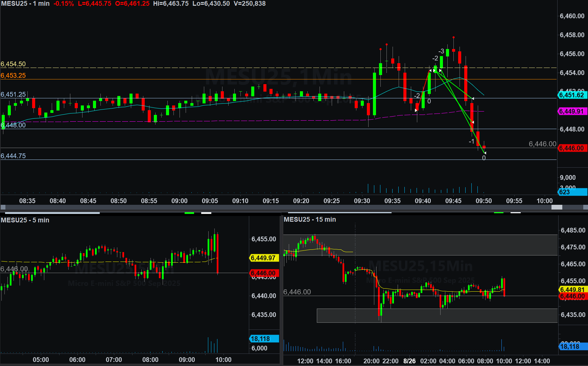Click the red 6,446.00 last price tag on 1 min chart
The height and width of the screenshot is (366, 588).
point(572,148)
